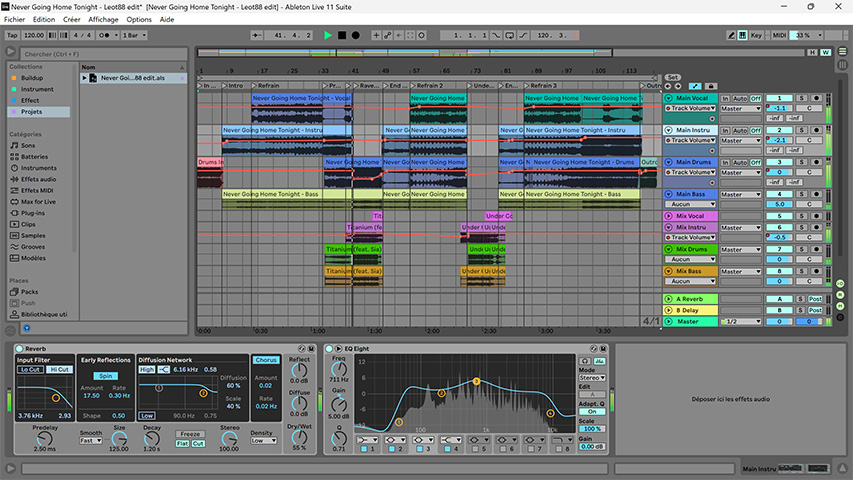This screenshot has width=853, height=480.
Task: Open the Reverb Density dropdown
Action: [x=263, y=440]
